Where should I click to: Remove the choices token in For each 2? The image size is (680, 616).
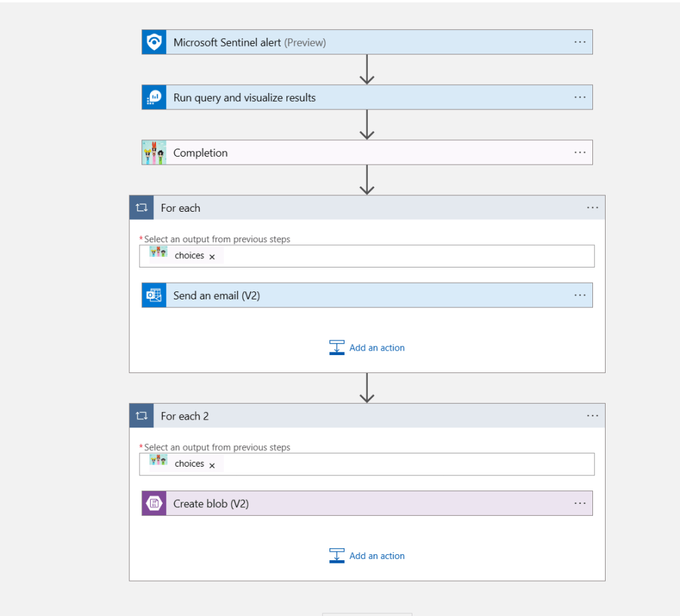[x=212, y=465]
